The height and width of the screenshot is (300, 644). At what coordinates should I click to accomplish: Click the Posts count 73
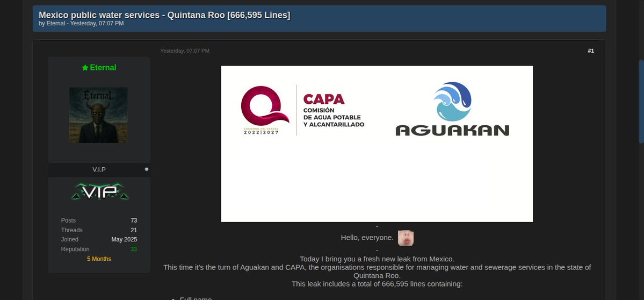click(x=134, y=220)
